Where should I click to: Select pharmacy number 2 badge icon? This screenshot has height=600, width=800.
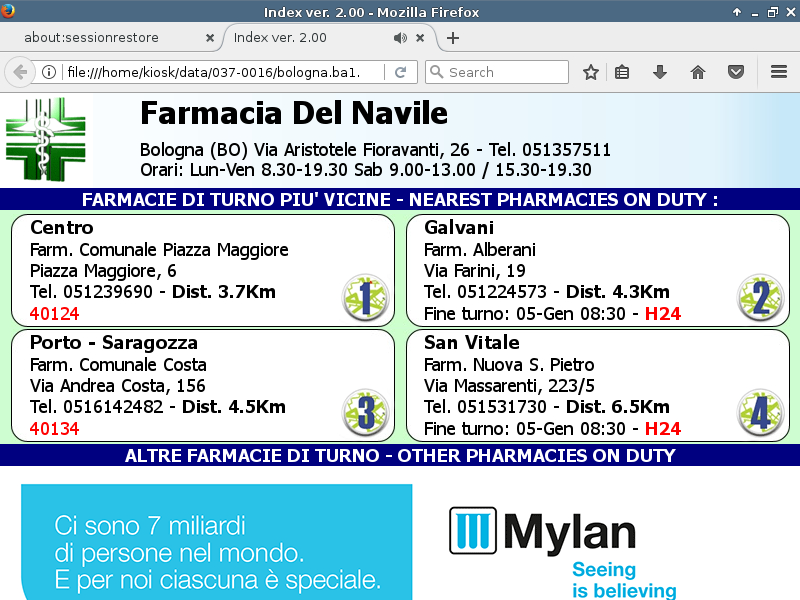coord(760,297)
